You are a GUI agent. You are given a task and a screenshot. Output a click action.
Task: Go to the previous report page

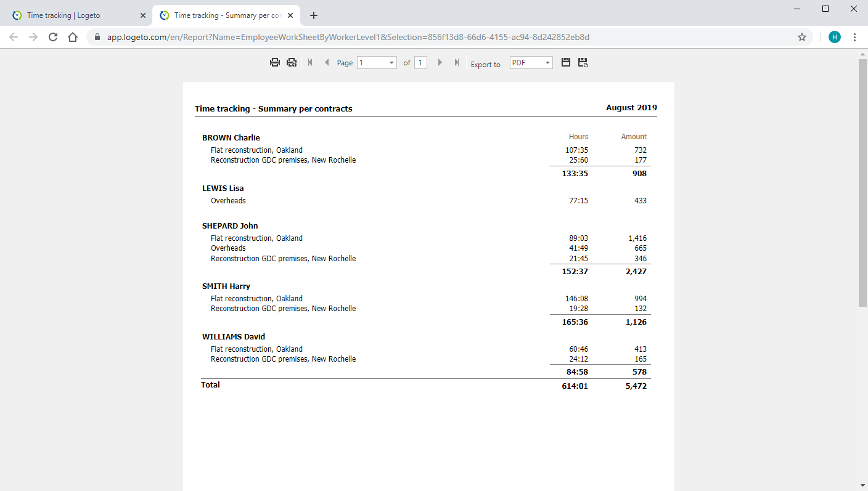click(327, 62)
